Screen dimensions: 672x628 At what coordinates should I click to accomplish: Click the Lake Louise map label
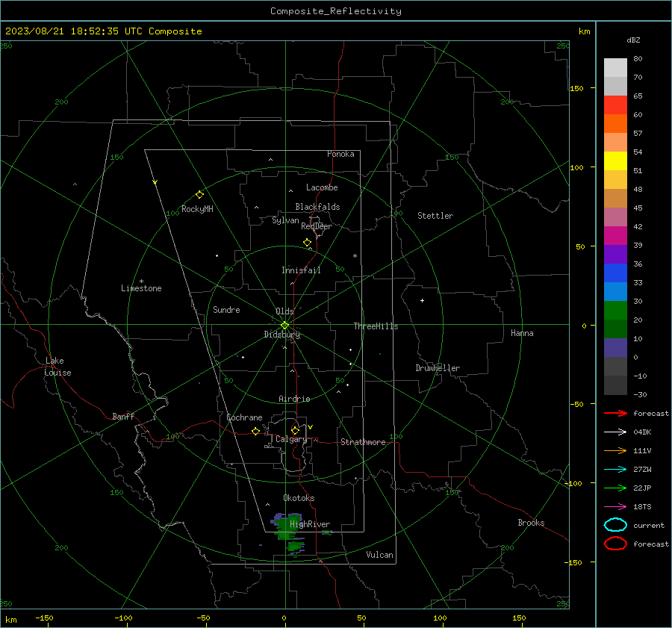pos(57,367)
